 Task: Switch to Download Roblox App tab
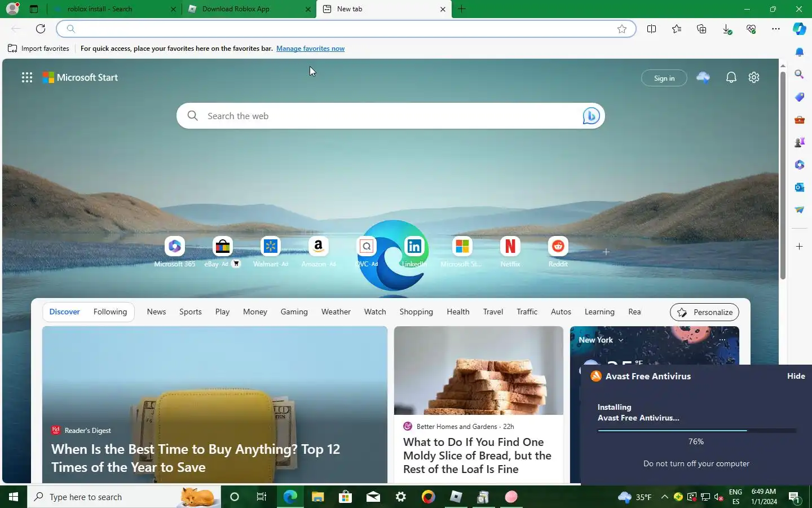point(249,9)
